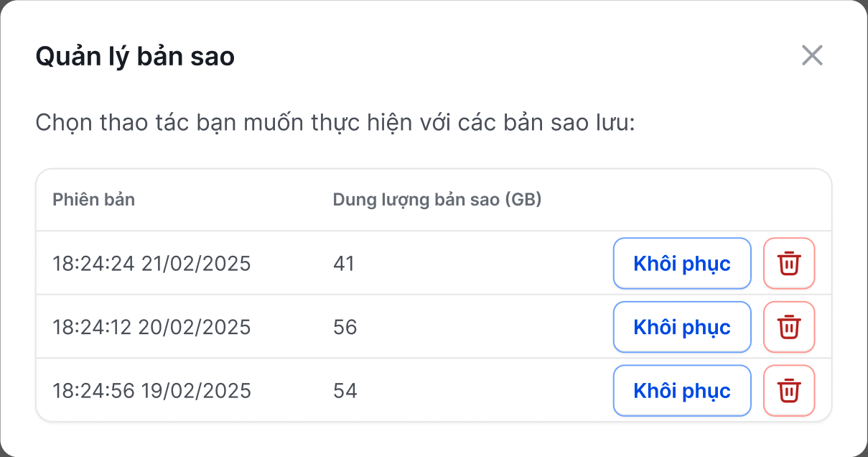Viewport: 868px width, 457px height.
Task: Select the row showing 18:24:12 20/02/2025
Action: 151,326
